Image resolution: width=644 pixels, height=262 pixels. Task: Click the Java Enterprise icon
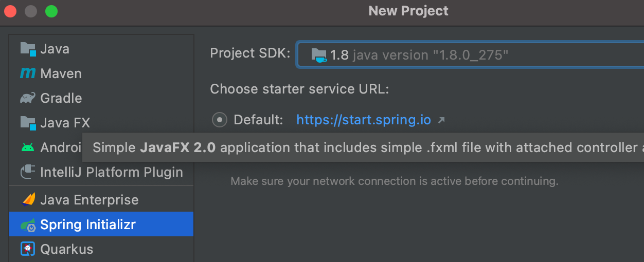28,199
